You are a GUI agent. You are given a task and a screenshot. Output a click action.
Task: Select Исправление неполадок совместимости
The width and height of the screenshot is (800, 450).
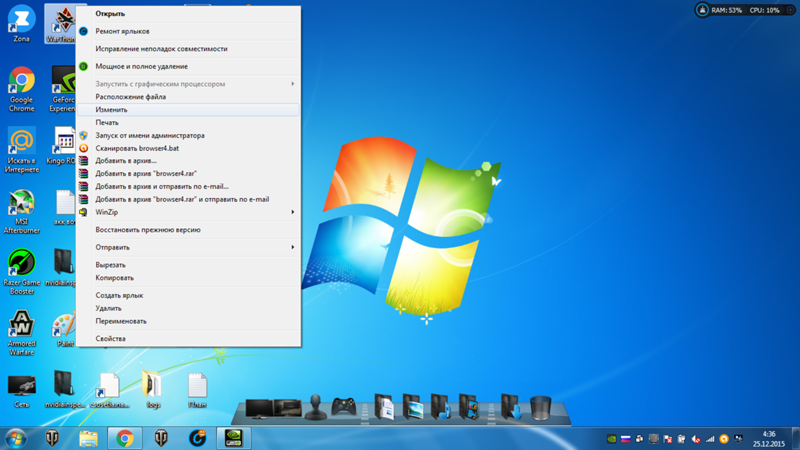pos(188,49)
